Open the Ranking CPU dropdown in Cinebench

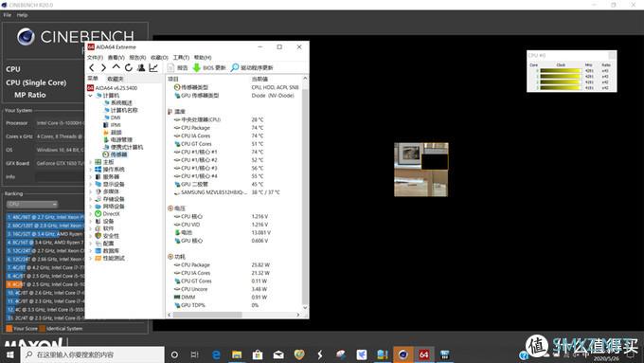(32, 205)
